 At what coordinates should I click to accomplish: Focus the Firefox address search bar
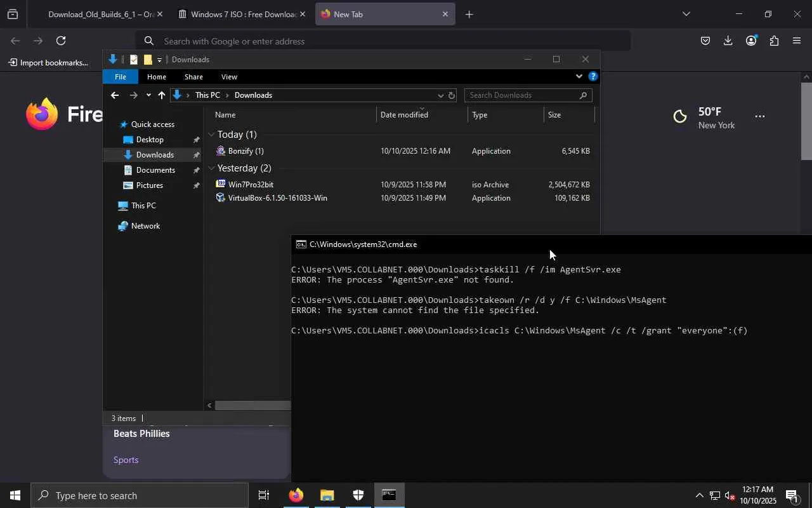pos(383,41)
